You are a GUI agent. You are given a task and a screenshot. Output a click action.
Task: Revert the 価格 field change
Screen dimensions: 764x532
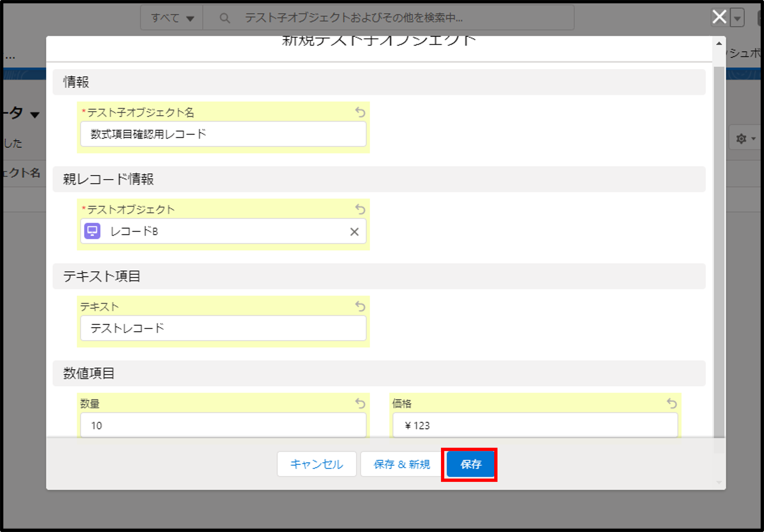pyautogui.click(x=671, y=403)
